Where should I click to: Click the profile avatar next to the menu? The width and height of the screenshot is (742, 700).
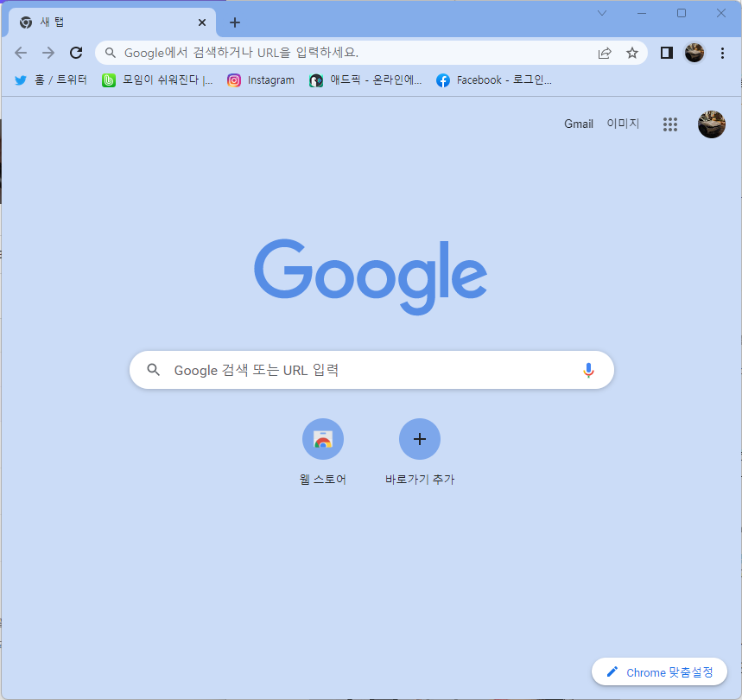click(x=694, y=53)
